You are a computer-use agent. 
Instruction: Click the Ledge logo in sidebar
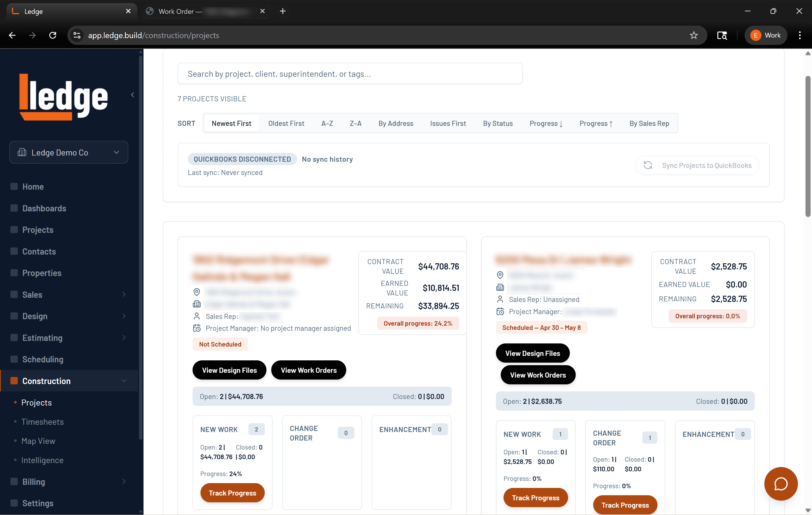click(63, 97)
